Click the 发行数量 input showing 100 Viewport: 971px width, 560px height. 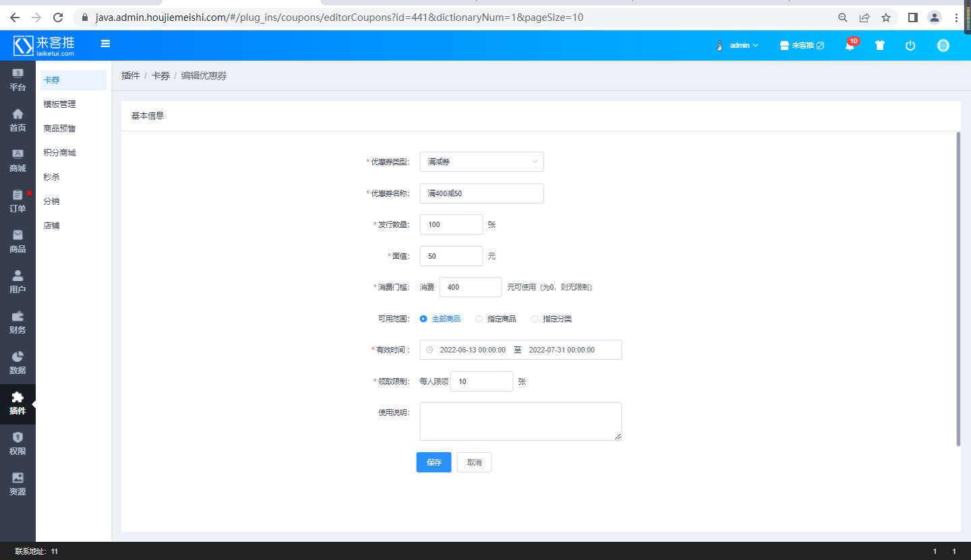coord(451,224)
